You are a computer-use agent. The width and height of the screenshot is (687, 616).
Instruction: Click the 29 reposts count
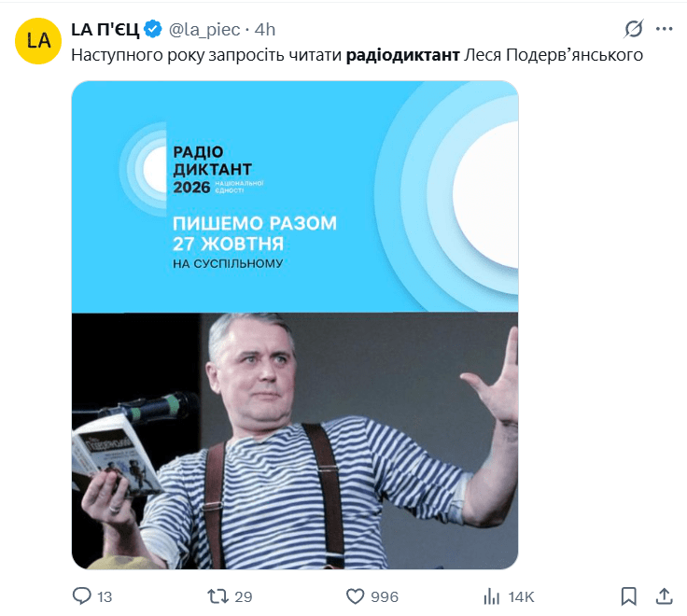coord(244,596)
